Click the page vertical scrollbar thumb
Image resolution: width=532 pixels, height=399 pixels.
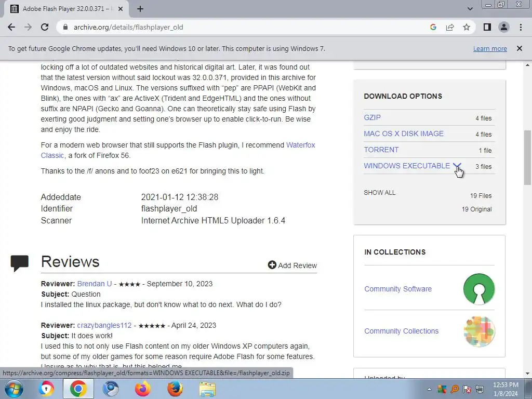click(528, 157)
